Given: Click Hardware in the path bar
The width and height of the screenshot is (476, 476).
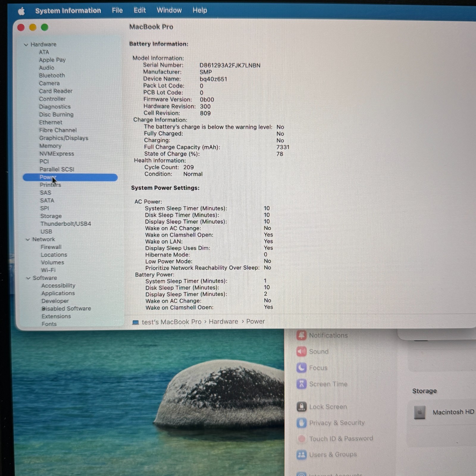Looking at the screenshot, I should (x=223, y=322).
